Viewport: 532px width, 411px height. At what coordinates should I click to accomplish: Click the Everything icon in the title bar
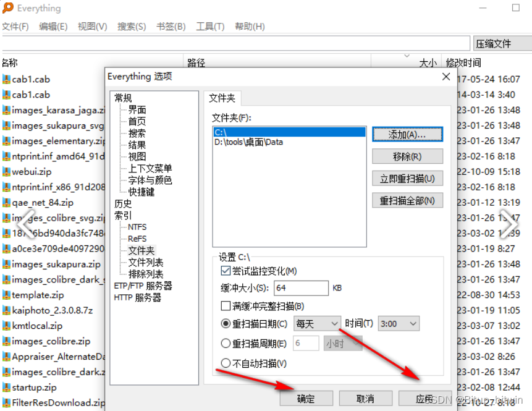[8, 8]
